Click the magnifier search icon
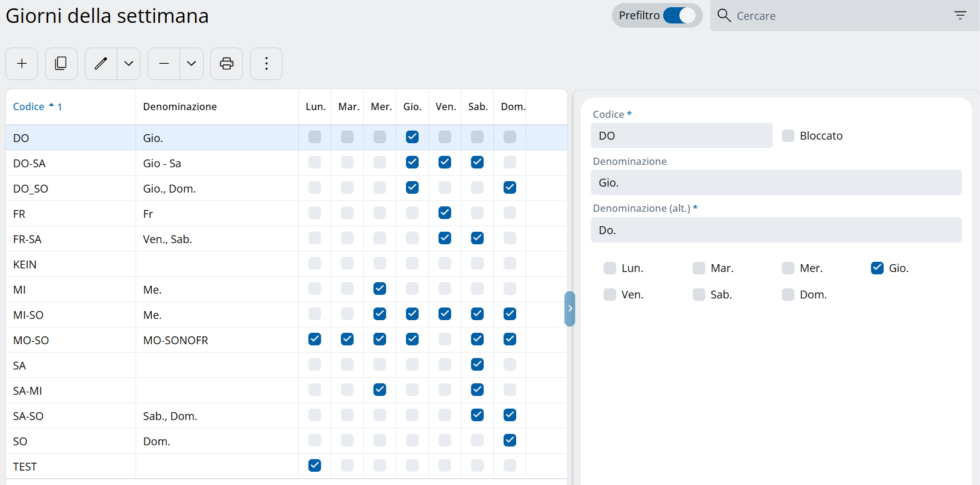Viewport: 980px width, 485px height. pyautogui.click(x=724, y=16)
